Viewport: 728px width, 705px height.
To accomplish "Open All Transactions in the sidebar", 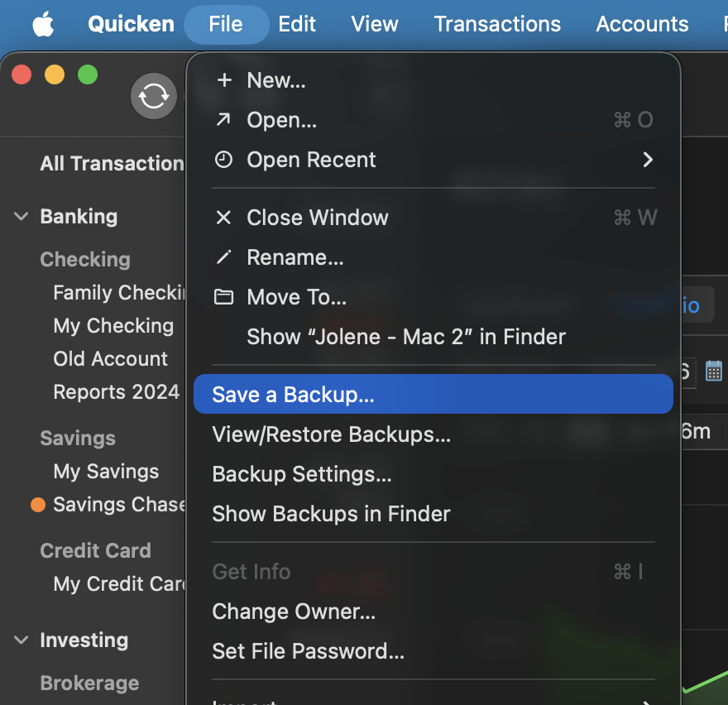I will 112,164.
